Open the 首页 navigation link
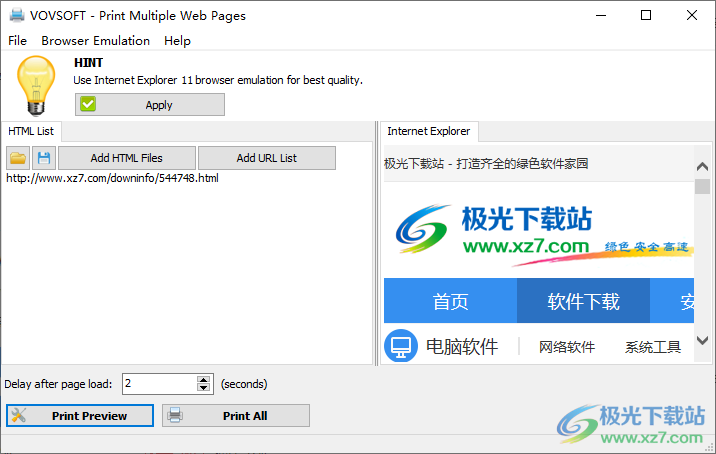The height and width of the screenshot is (454, 716). [x=450, y=301]
